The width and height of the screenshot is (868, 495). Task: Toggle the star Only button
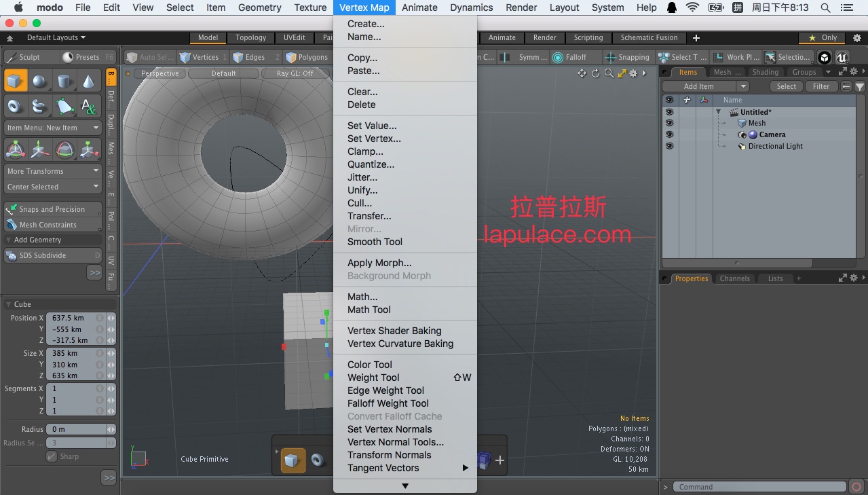tap(823, 38)
